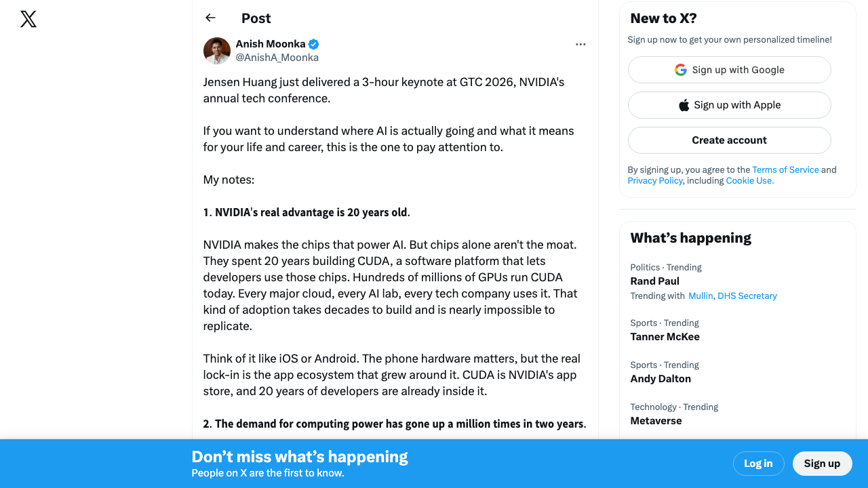This screenshot has width=868, height=488.
Task: Click the X logo icon
Action: click(28, 19)
